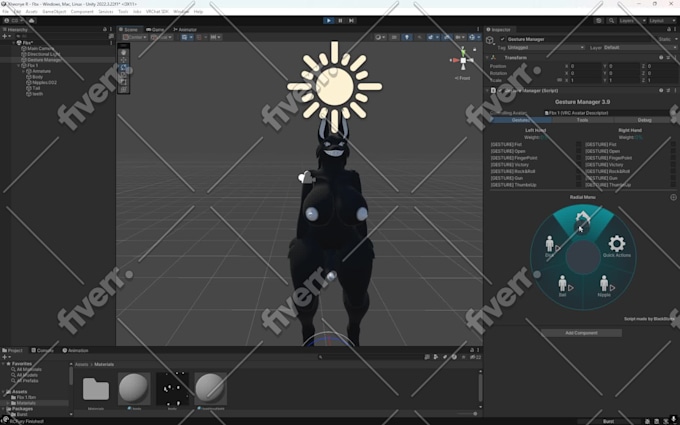Open the VRChat SDK menu

[x=157, y=12]
